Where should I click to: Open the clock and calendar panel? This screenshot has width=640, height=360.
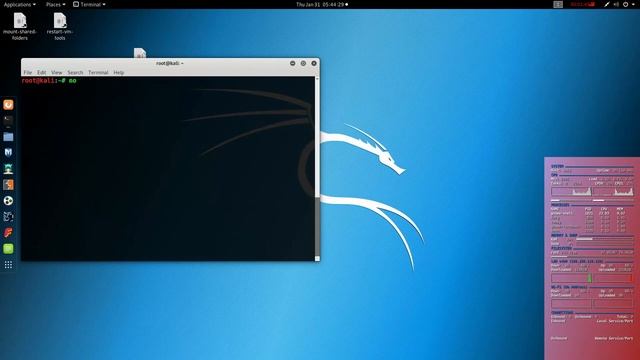(322, 4)
